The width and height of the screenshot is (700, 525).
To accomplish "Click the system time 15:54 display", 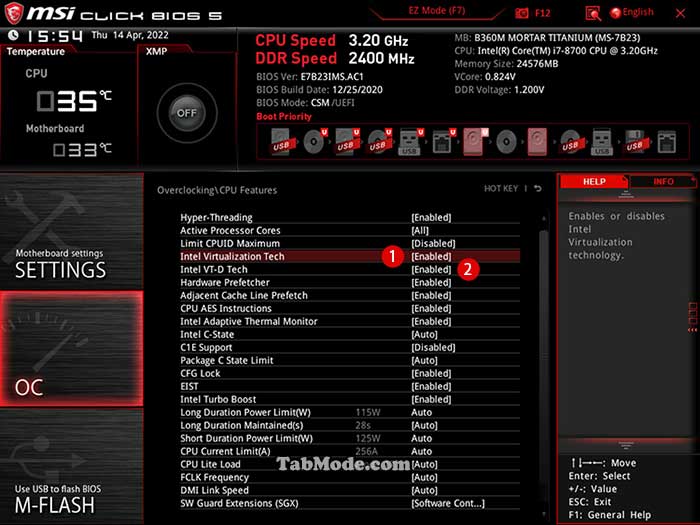I will pos(55,36).
